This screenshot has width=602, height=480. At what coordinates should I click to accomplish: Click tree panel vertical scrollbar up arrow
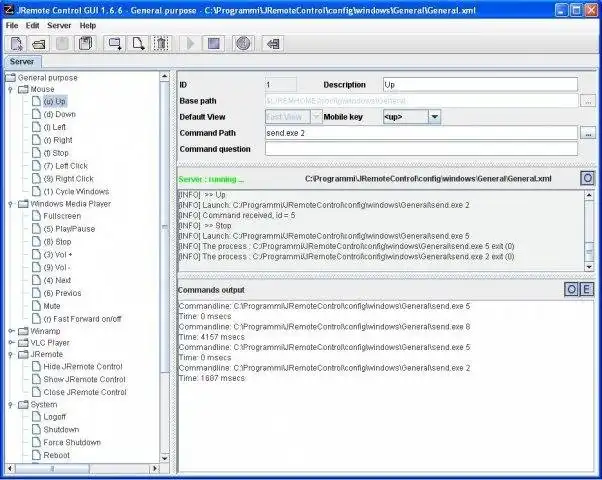click(165, 76)
